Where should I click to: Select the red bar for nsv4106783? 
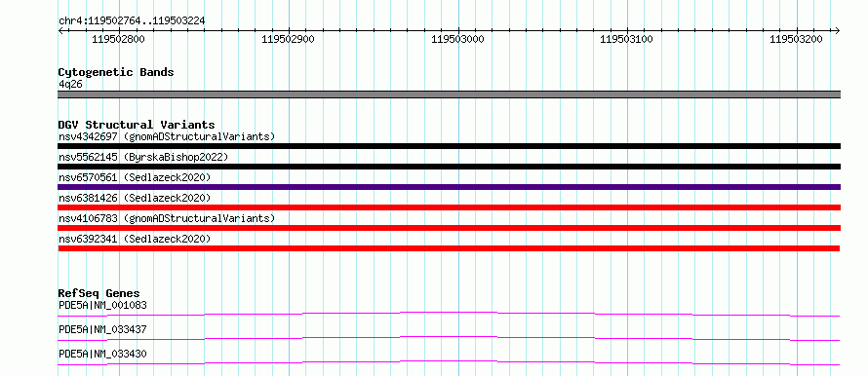pyautogui.click(x=450, y=228)
